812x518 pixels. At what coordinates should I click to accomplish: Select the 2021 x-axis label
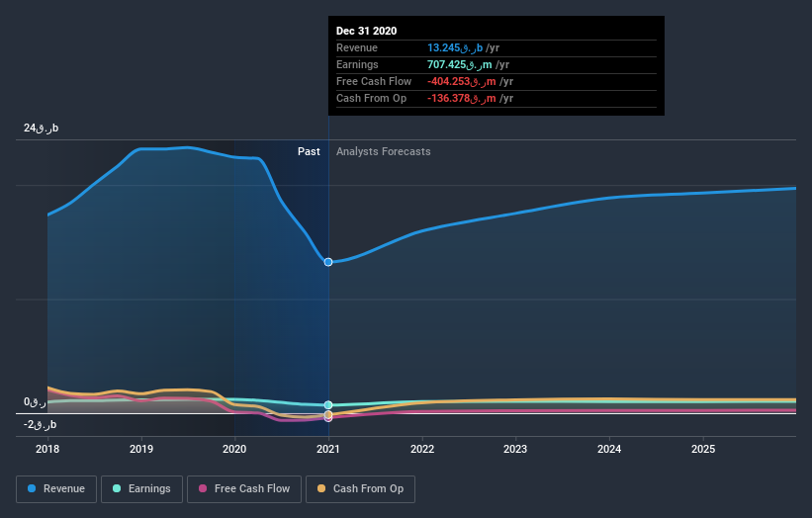click(x=328, y=449)
